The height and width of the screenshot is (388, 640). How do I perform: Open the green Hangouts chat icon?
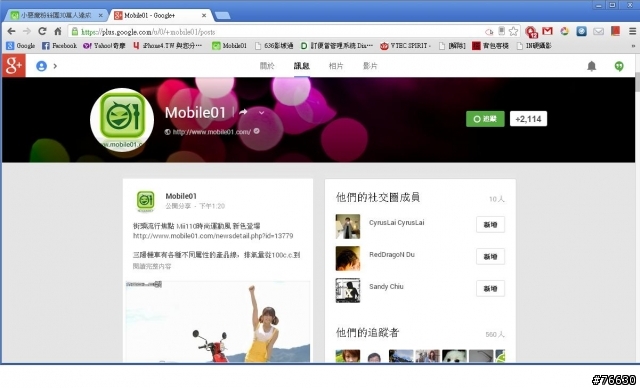(619, 66)
